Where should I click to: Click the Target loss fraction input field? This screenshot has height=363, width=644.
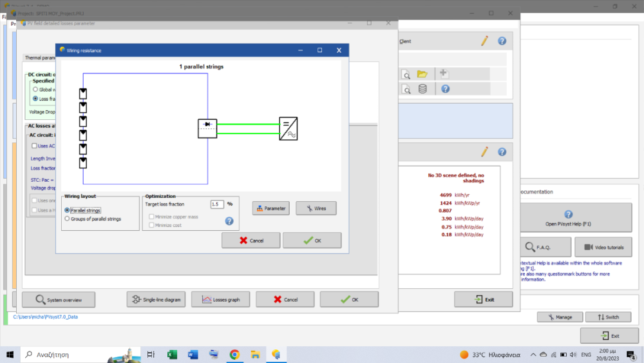[x=217, y=204]
